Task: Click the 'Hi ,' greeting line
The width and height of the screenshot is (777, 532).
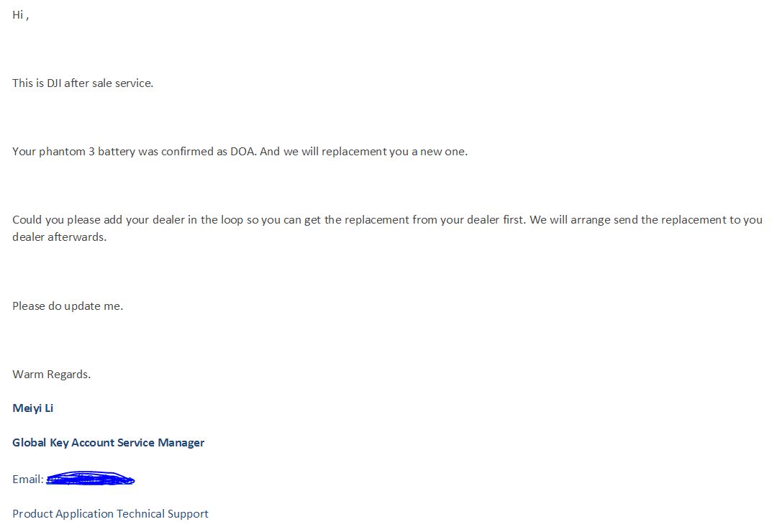Action: (x=20, y=15)
